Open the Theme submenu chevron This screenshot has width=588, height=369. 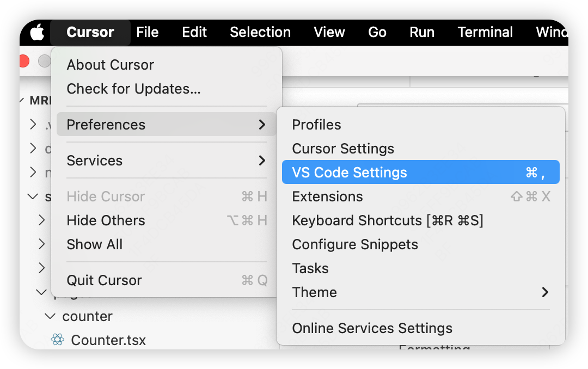[x=545, y=292]
